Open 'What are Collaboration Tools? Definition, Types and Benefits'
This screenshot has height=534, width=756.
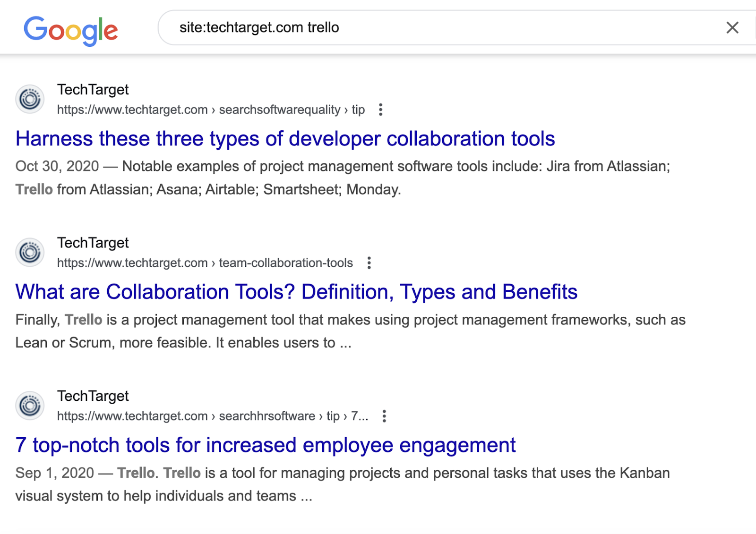(296, 292)
